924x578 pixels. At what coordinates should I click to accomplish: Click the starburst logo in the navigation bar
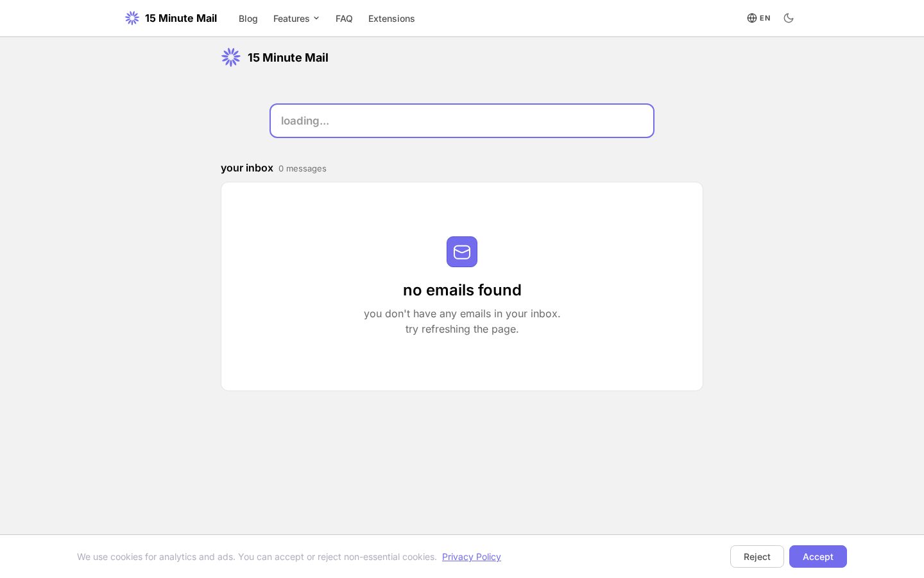(132, 18)
